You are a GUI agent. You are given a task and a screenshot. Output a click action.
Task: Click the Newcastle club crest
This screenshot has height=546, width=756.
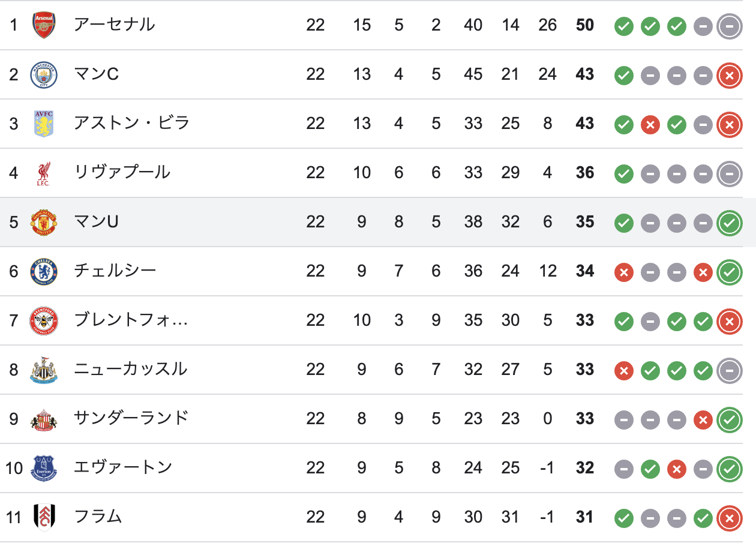pos(44,370)
